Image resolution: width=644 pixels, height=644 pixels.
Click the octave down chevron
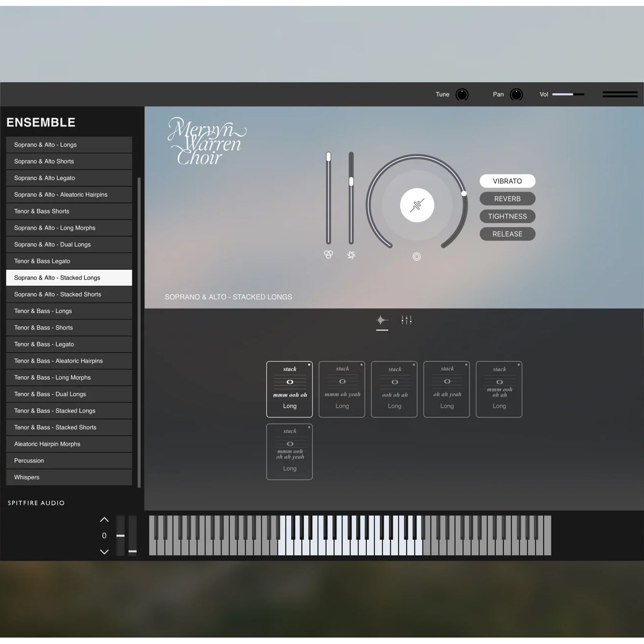[104, 552]
